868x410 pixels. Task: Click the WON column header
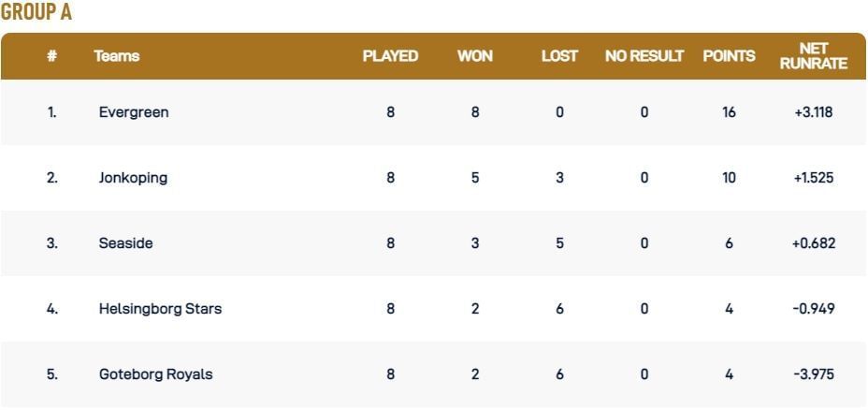coord(475,56)
